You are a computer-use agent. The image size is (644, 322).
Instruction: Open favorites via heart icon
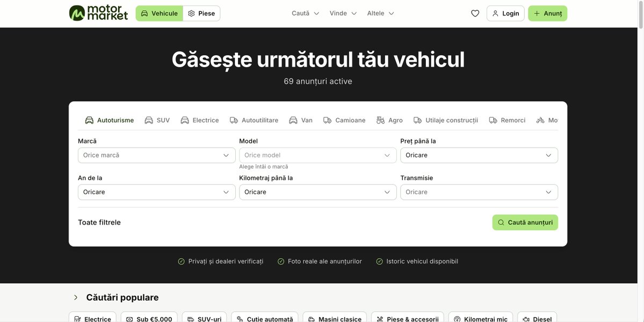coord(475,13)
